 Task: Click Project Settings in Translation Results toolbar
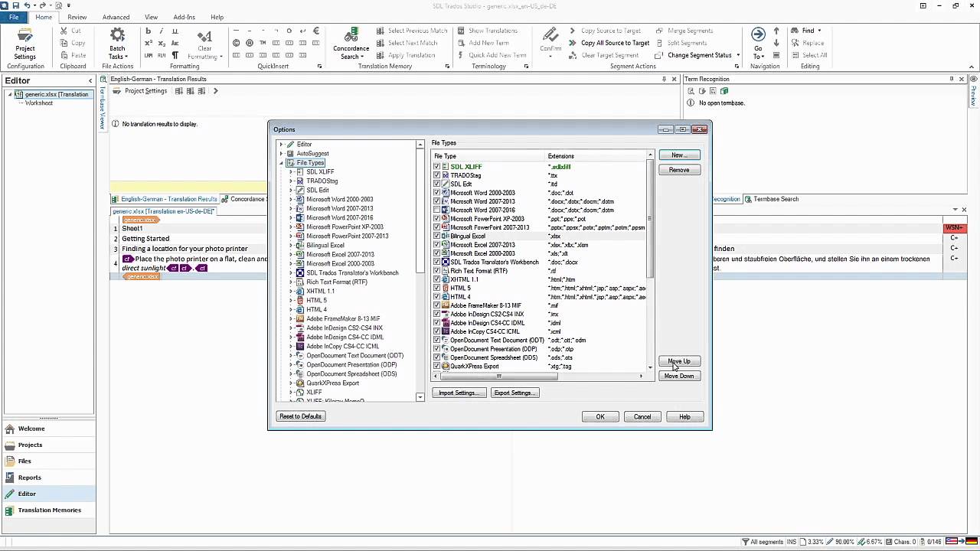[x=140, y=91]
